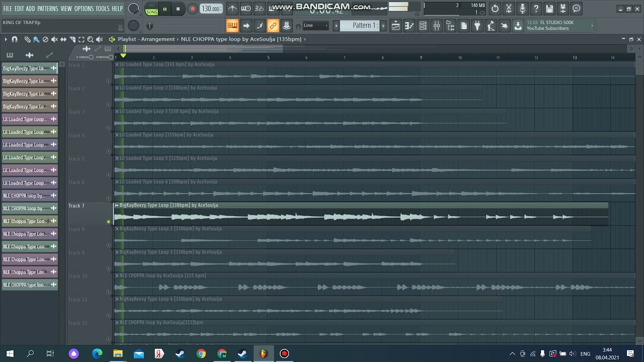This screenshot has height=362, width=644.
Task: Open clip menu of BigKayBeezy Type Loop [130bpm] on Track 7
Action: [x=117, y=205]
